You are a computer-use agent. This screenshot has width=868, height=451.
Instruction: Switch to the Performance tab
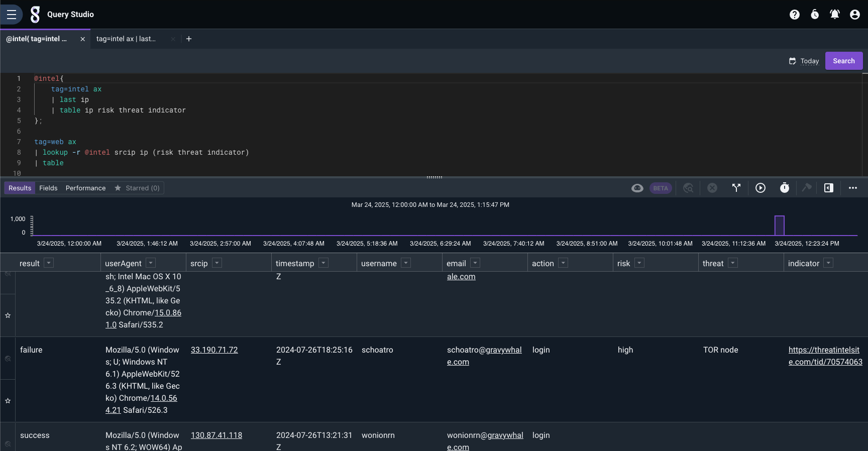86,188
